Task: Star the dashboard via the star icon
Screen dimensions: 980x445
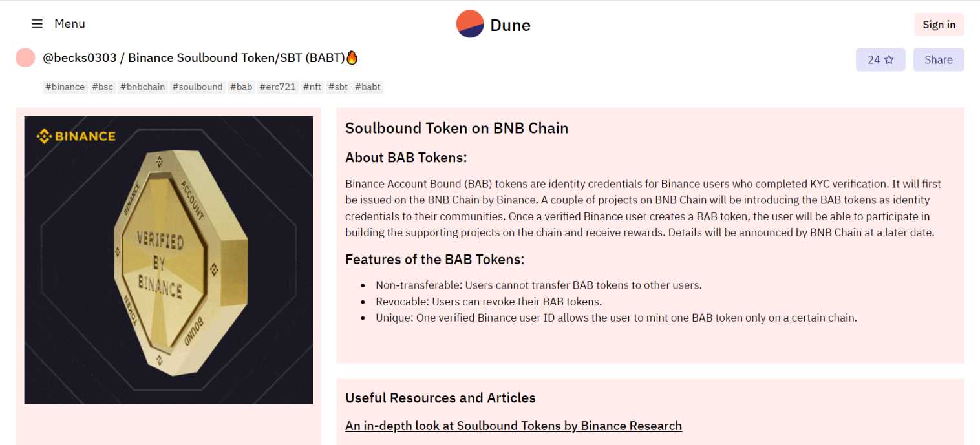Action: [889, 59]
